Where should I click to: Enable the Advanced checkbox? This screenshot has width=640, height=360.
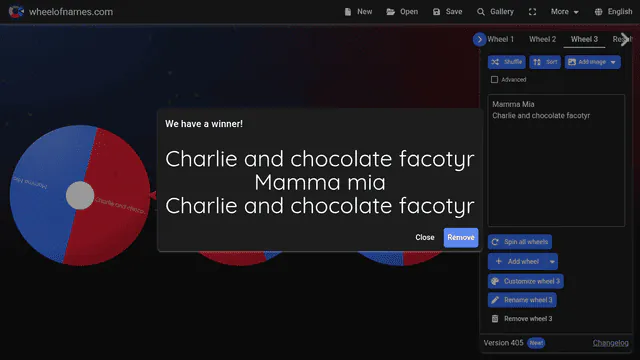pos(494,80)
